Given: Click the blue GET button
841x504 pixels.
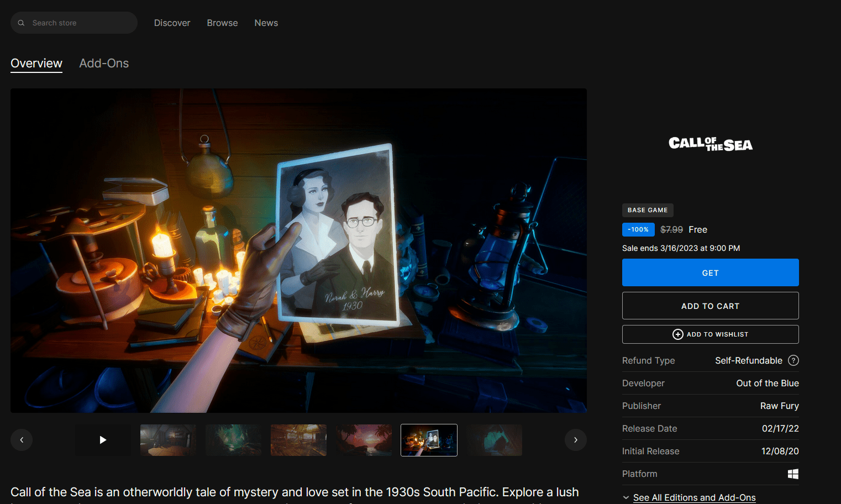Looking at the screenshot, I should (x=711, y=272).
